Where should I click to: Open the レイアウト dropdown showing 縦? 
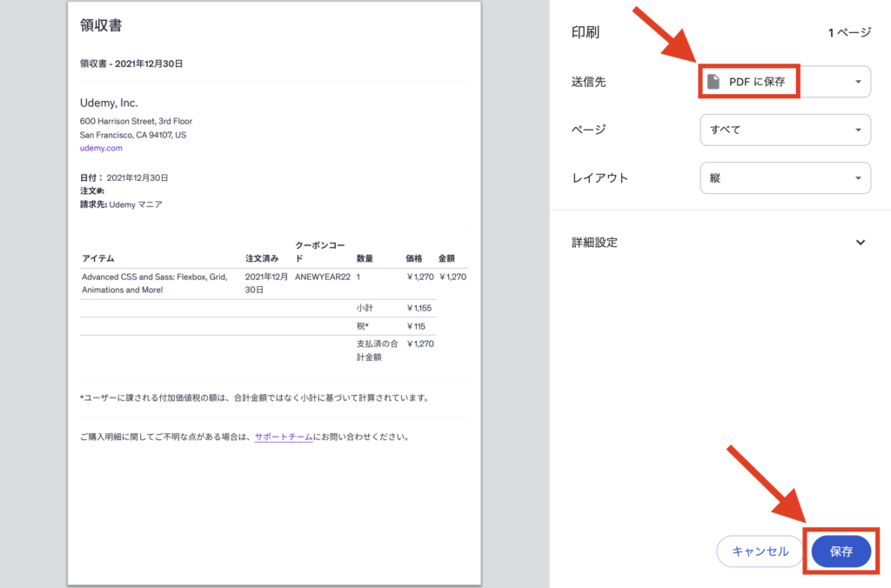[x=785, y=178]
